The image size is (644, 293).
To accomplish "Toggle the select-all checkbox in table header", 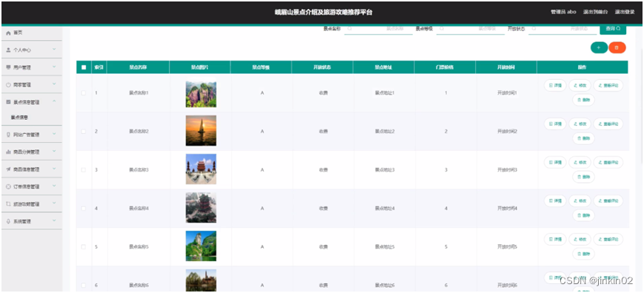I will click(84, 67).
